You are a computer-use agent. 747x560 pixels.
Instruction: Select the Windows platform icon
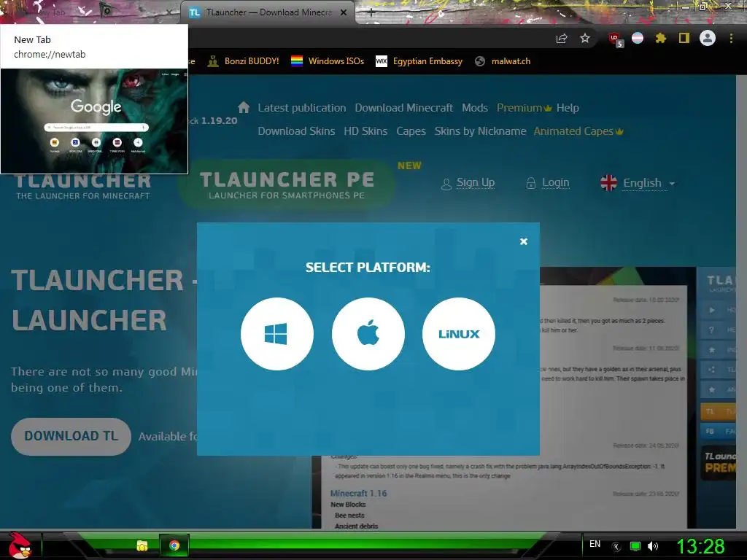[276, 334]
